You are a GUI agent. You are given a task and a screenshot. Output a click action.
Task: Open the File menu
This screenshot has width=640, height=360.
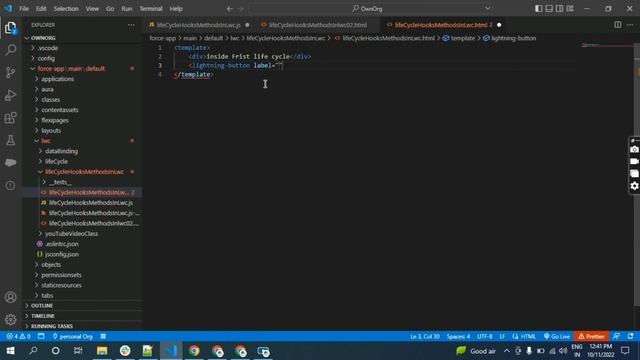[24, 9]
